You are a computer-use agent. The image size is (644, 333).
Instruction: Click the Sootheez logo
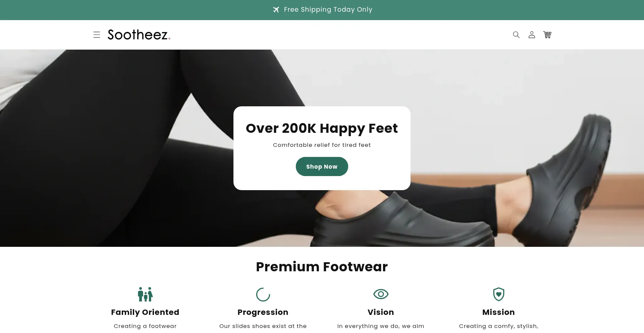(x=139, y=35)
